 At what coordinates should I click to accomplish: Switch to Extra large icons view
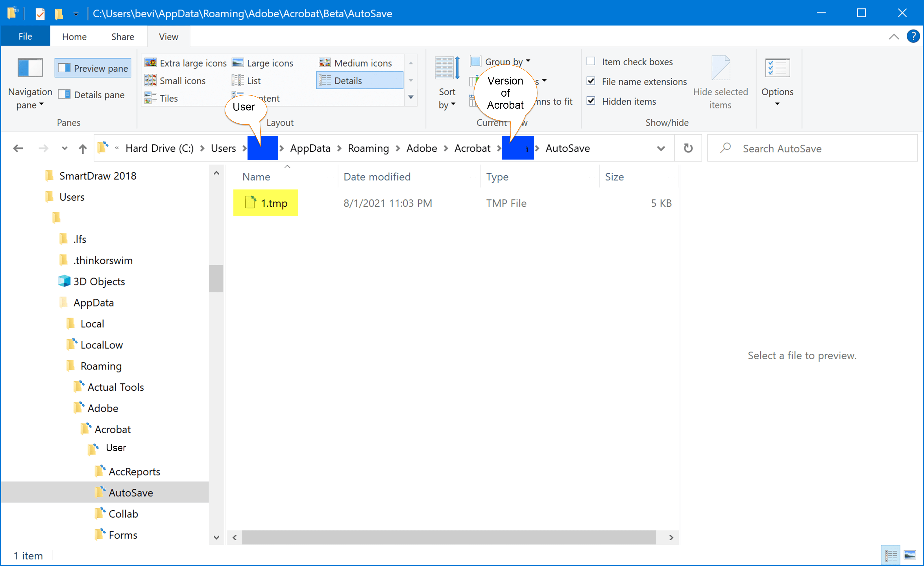(x=185, y=62)
